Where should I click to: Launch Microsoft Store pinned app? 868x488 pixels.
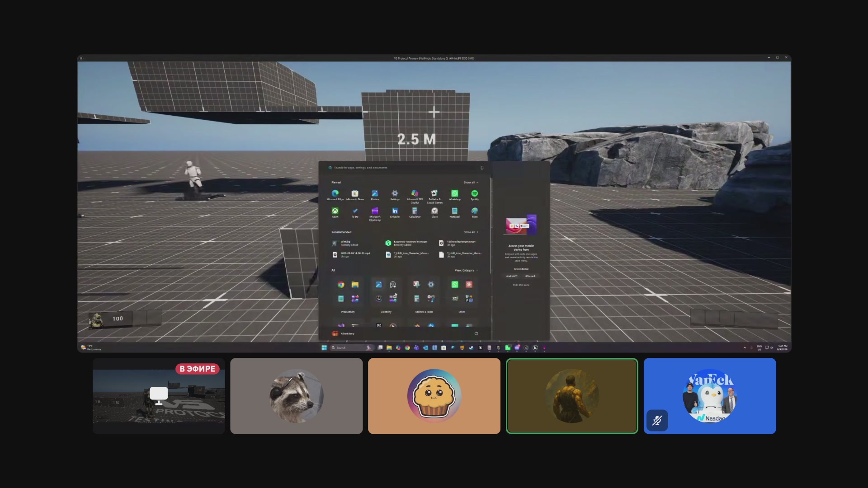point(355,195)
